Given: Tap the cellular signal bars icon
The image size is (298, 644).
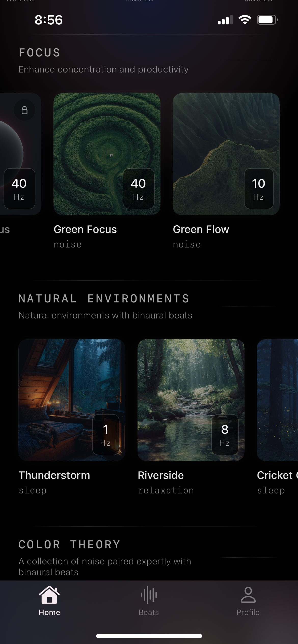Looking at the screenshot, I should tap(225, 20).
